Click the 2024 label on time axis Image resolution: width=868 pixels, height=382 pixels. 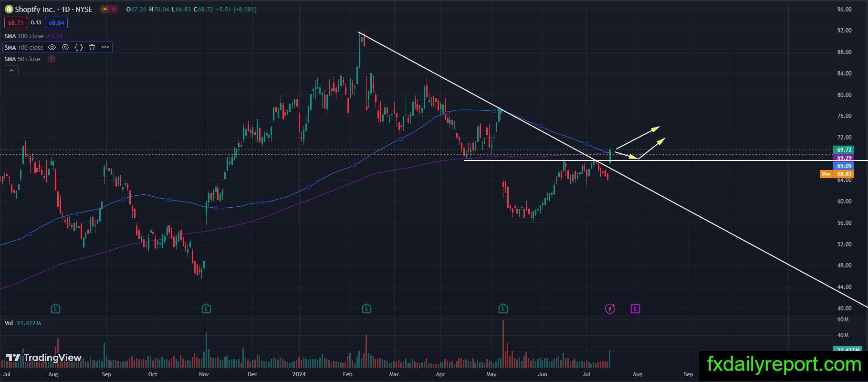click(299, 374)
